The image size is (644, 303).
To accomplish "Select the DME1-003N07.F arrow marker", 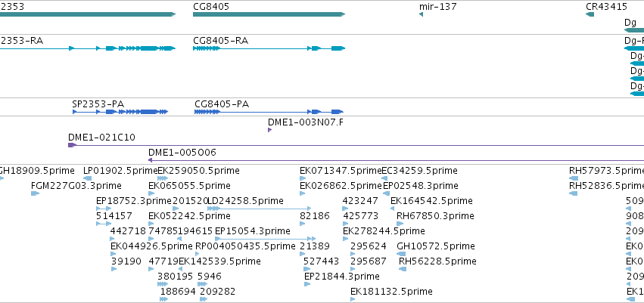I will pos(270,130).
